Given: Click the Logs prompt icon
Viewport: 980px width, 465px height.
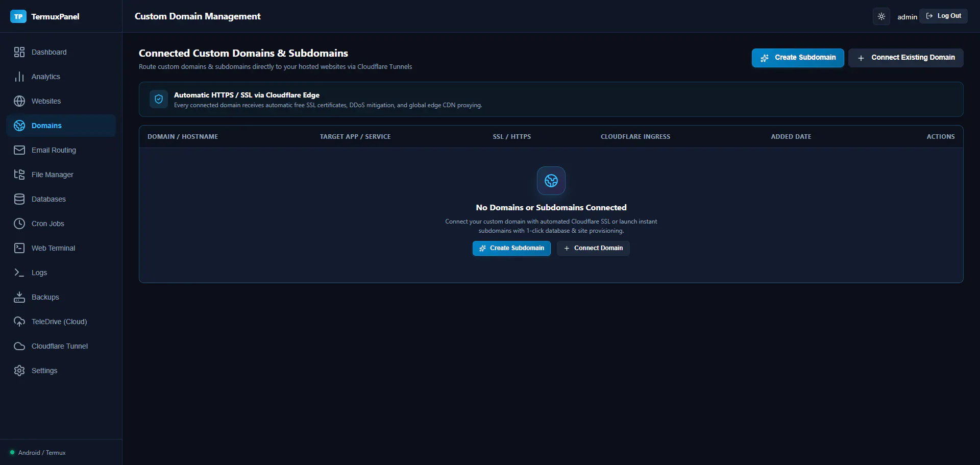Looking at the screenshot, I should (x=19, y=273).
